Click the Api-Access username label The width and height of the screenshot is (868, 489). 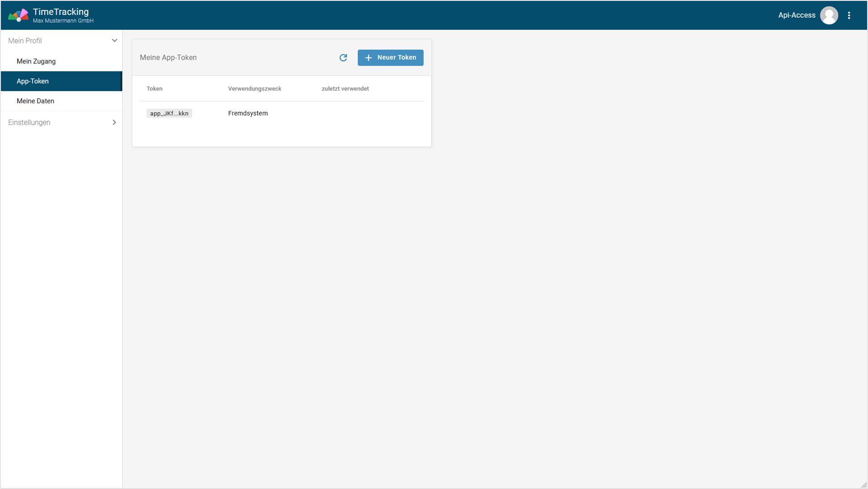pos(796,15)
